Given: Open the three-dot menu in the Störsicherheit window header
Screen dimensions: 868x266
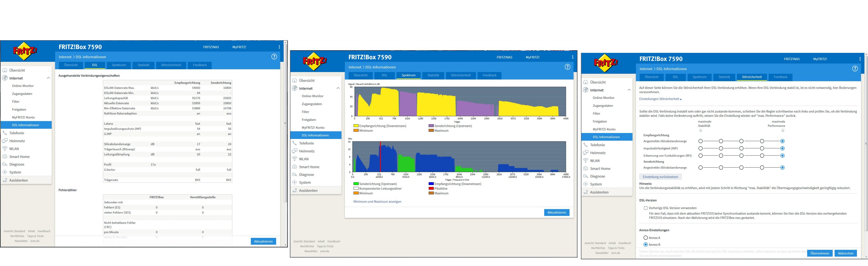Looking at the screenshot, I should tap(860, 59).
